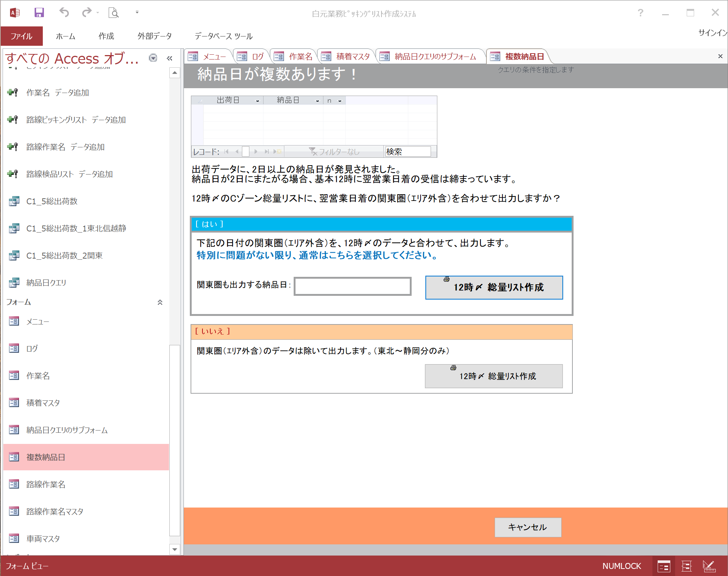Image resolution: width=728 pixels, height=576 pixels.
Task: Open the 出荷日 column dropdown arrow
Action: (257, 100)
